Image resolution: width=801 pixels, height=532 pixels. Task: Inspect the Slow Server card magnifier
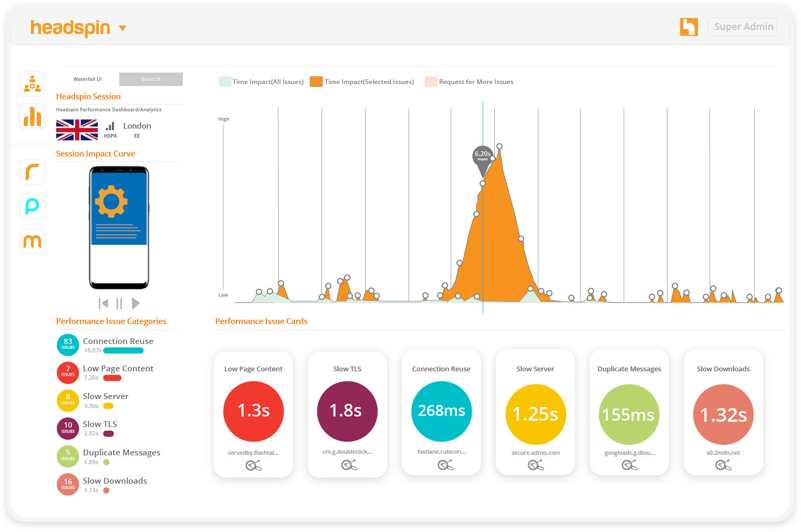point(536,465)
